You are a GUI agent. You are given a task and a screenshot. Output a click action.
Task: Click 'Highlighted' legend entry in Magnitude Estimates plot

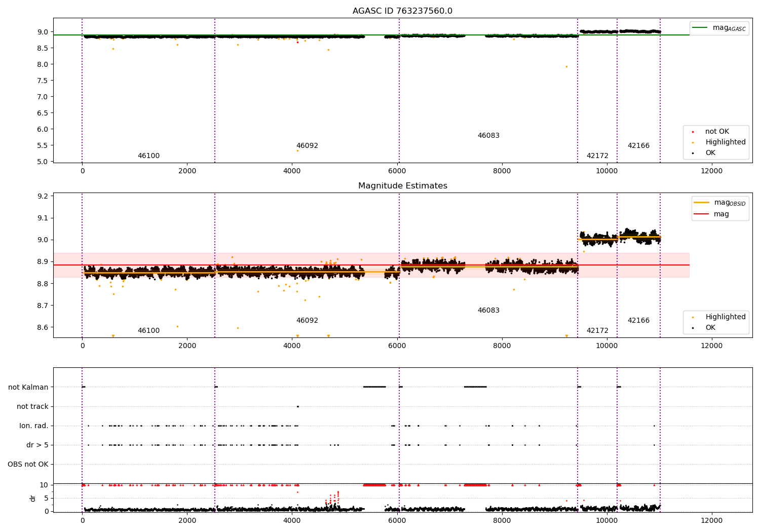725,317
